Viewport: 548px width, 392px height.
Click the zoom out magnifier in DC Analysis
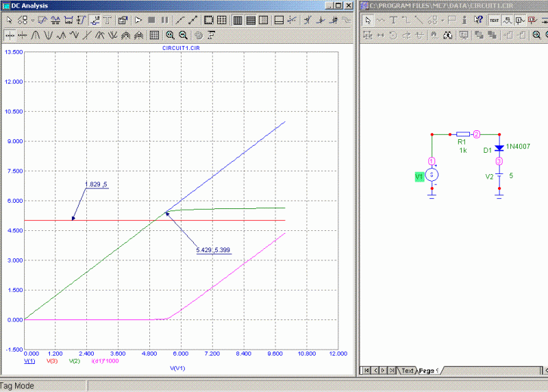coord(183,34)
